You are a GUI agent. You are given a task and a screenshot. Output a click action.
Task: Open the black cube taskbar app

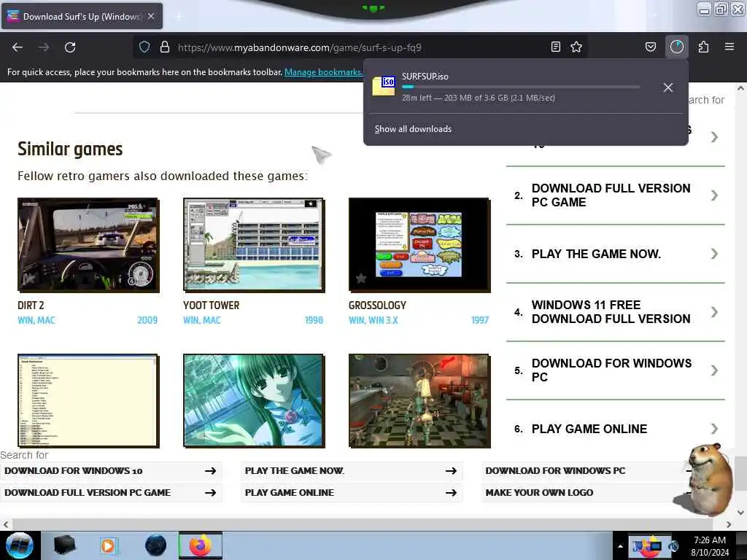64,545
